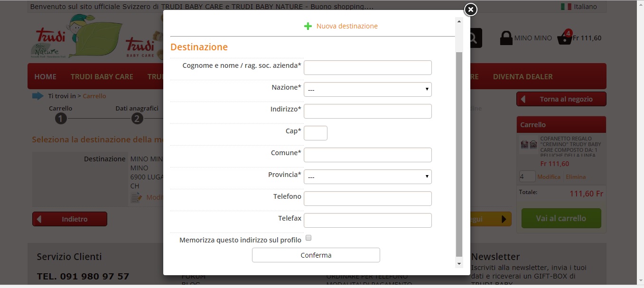Click the Italian flag language icon
Screen dimensions: 644x288
566,7
